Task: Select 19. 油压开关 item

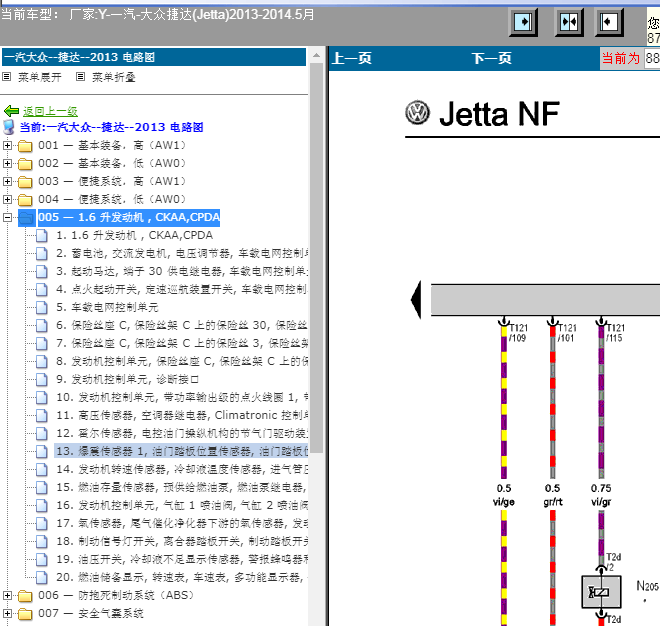Action: 182,559
